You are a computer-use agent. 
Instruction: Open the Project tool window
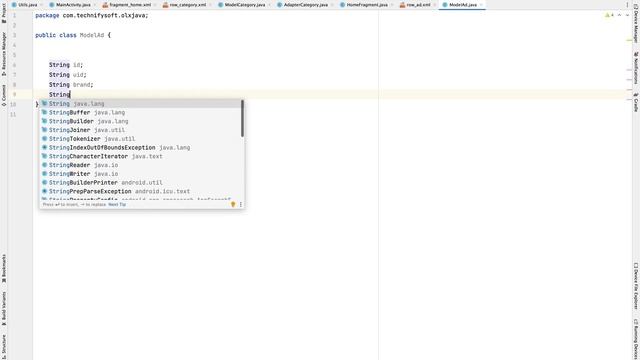(4, 13)
